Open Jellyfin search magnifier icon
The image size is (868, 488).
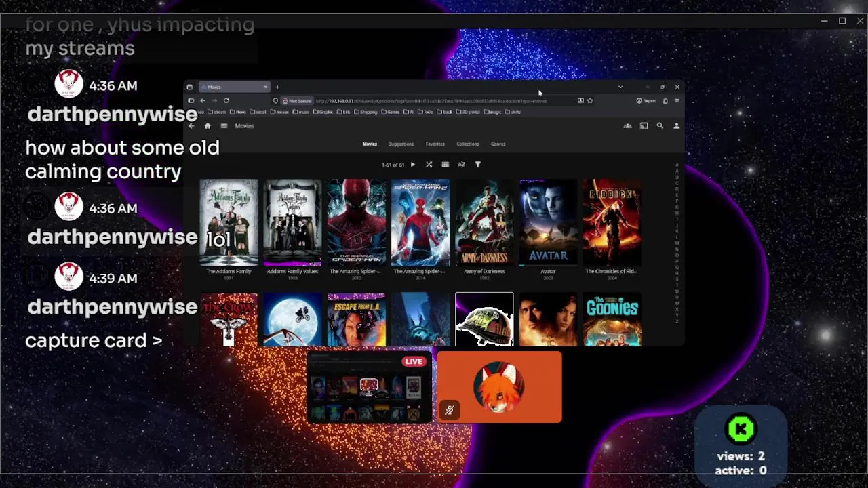point(660,126)
